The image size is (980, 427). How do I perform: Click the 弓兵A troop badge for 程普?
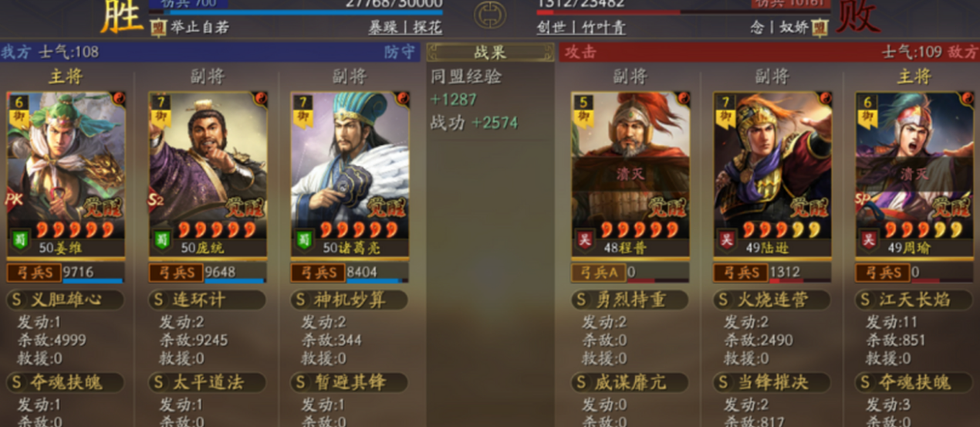597,273
